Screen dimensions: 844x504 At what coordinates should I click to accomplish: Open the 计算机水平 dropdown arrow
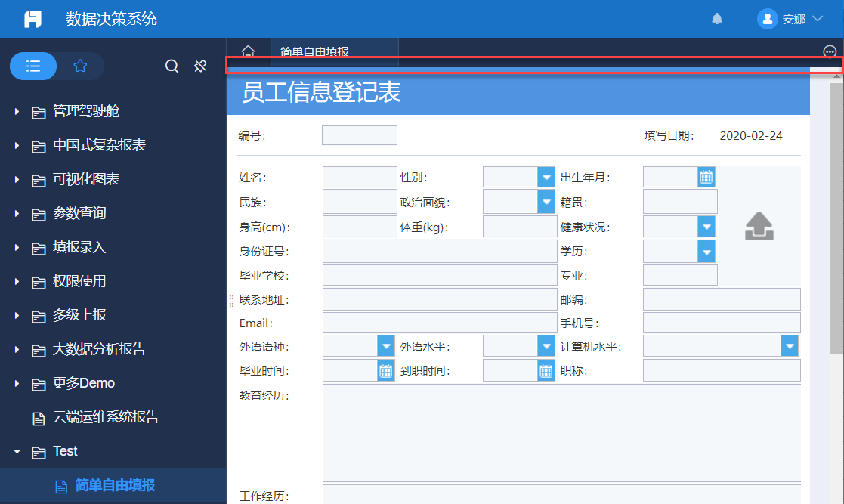coord(789,346)
